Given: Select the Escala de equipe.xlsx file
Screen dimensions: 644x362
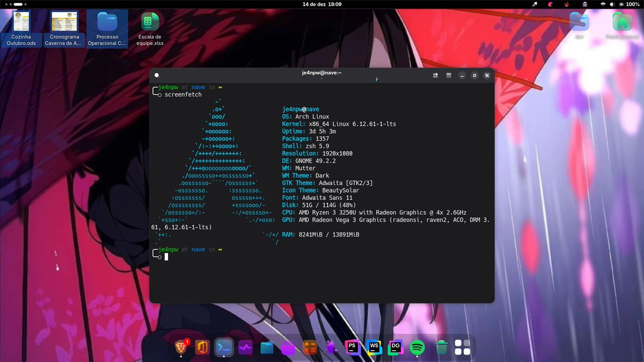Looking at the screenshot, I should coord(150,28).
